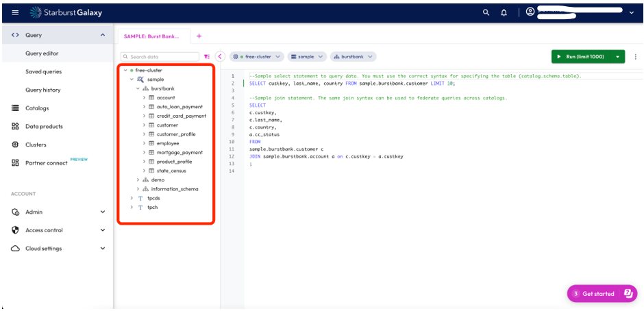Select the mortgage_payment table
This screenshot has height=311, width=644.
click(179, 153)
